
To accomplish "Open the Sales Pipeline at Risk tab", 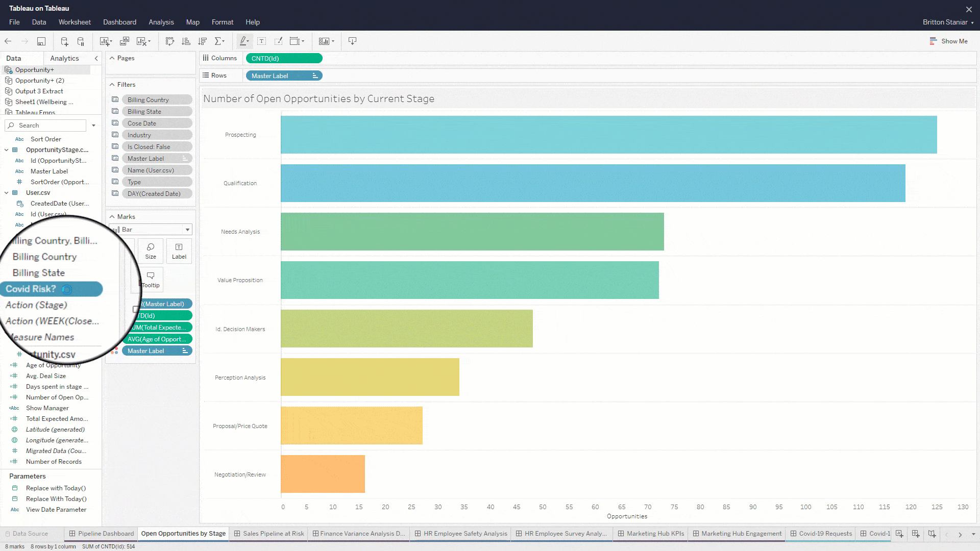I will tap(272, 533).
